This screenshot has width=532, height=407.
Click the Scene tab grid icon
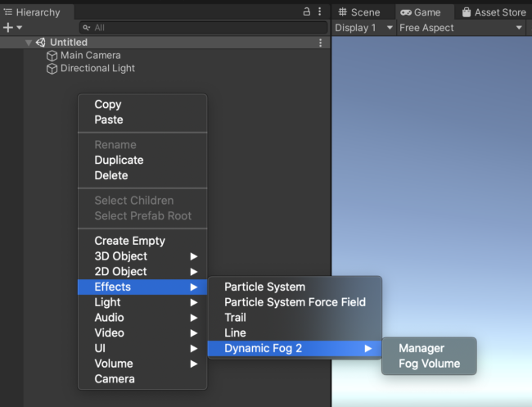coord(343,12)
